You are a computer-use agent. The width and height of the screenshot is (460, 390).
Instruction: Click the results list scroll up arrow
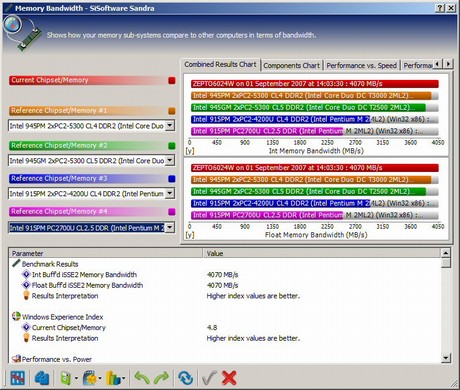[446, 253]
